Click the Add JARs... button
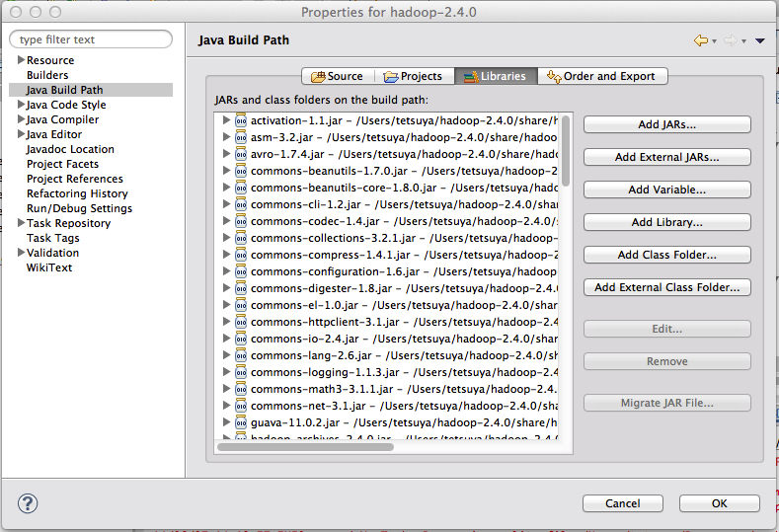Image resolution: width=779 pixels, height=532 pixels. [666, 124]
